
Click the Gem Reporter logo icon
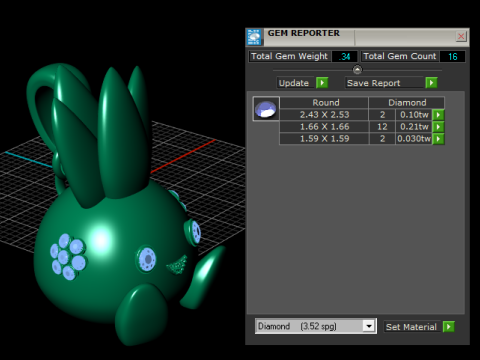(254, 37)
